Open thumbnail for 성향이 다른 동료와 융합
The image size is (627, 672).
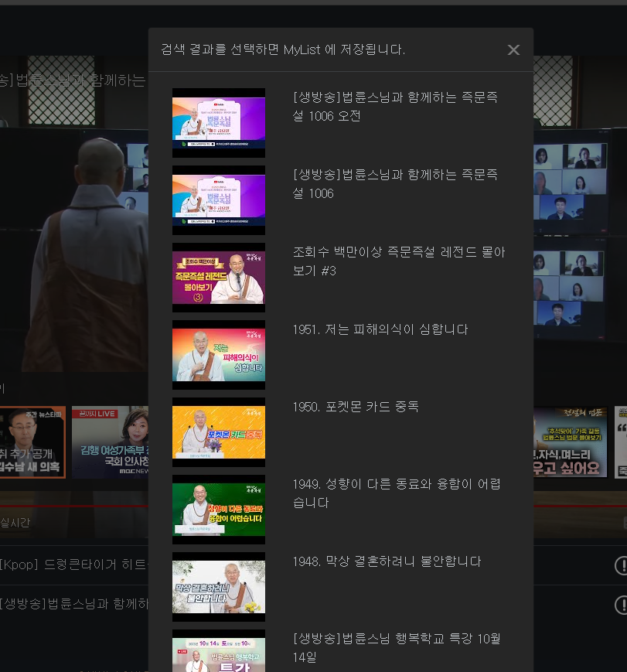219,510
